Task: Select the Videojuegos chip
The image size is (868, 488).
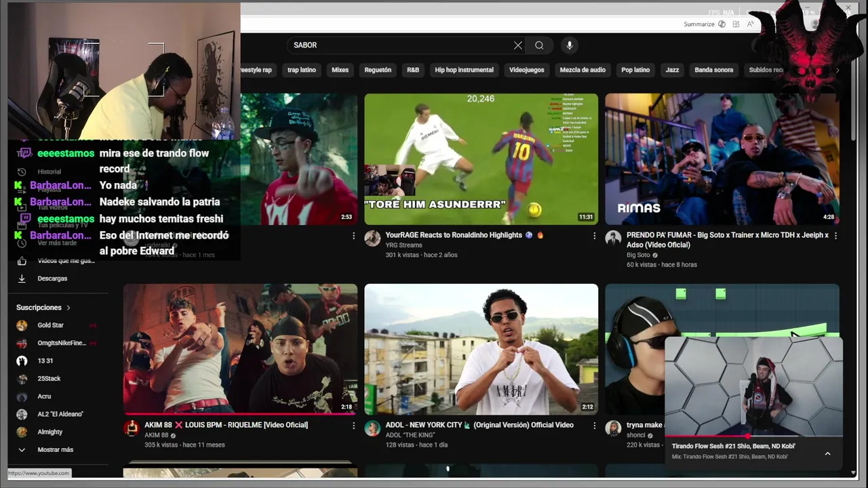Action: (x=527, y=70)
